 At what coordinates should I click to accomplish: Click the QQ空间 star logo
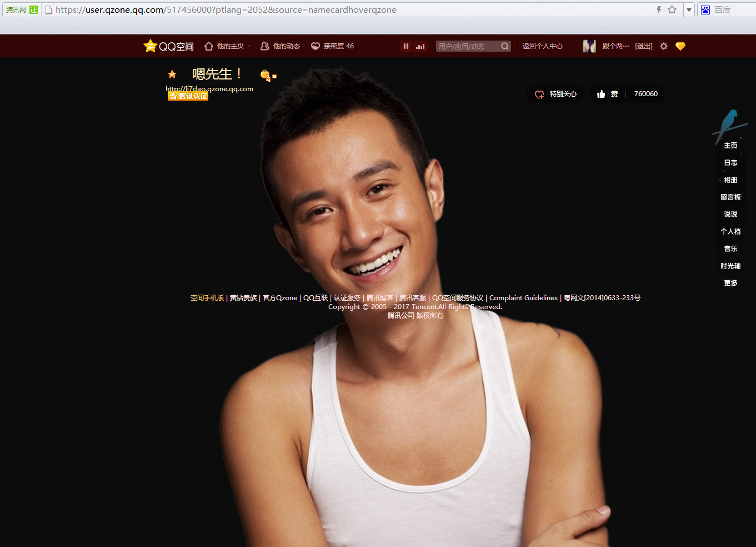click(x=150, y=46)
